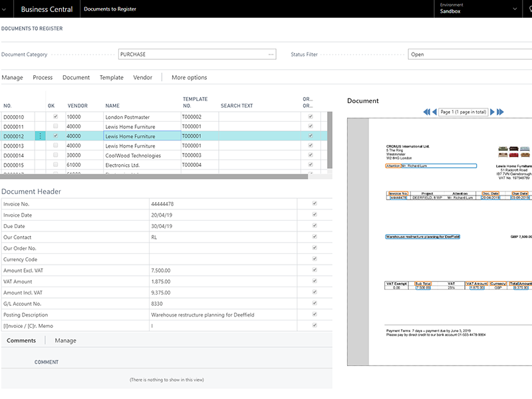Toggle Posting Description header checkbox

point(315,314)
